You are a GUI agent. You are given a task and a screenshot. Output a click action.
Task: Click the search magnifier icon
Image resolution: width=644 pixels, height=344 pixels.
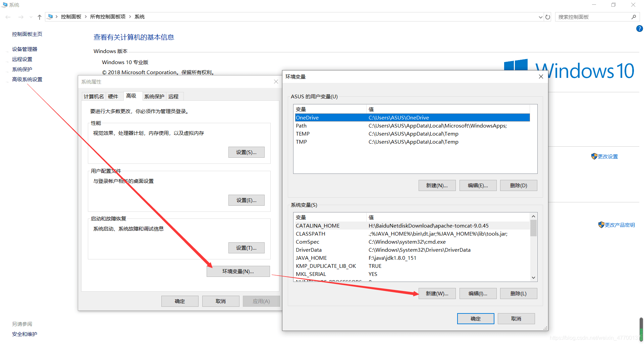(x=634, y=17)
